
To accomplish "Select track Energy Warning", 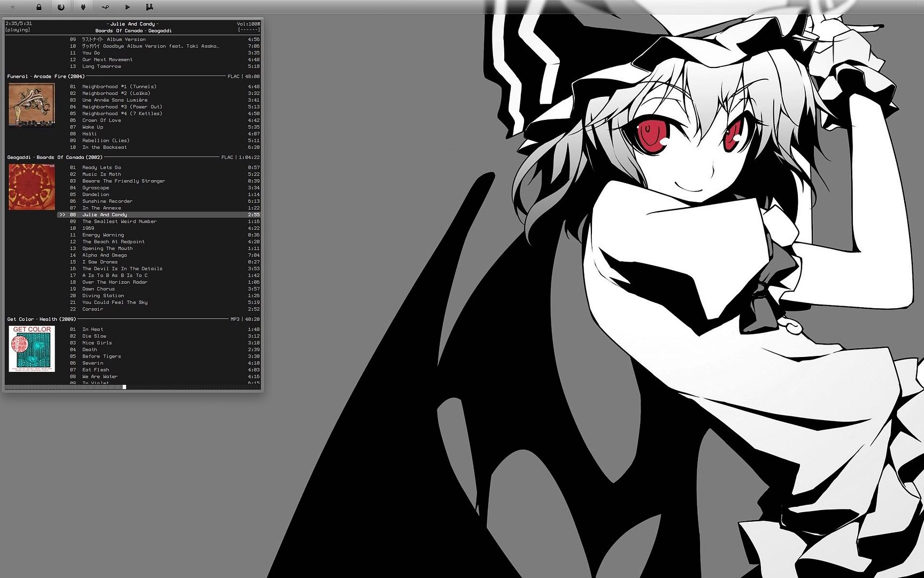I will pos(159,235).
